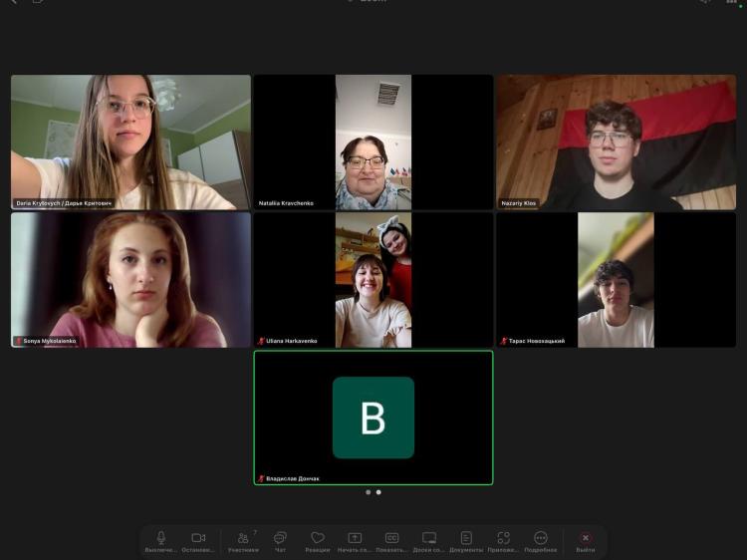Click the name label Владислав Дончак
Screen dimensions: 747x560
[293, 478]
